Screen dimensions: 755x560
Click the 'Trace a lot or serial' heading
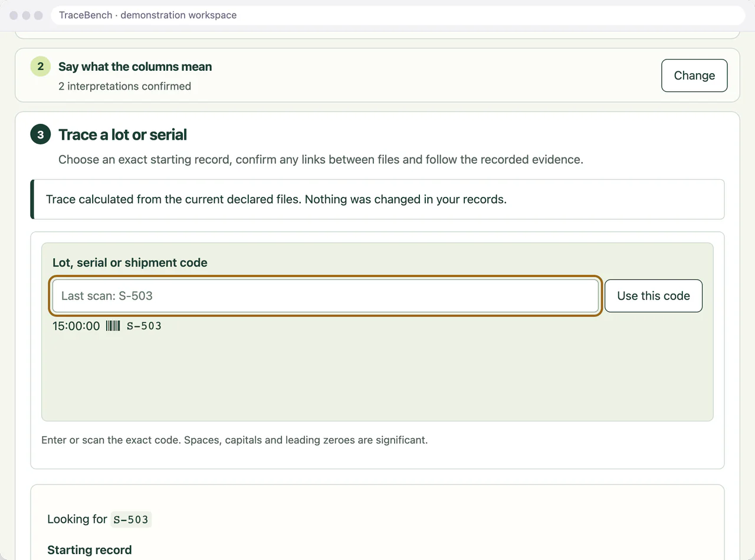[x=123, y=135]
